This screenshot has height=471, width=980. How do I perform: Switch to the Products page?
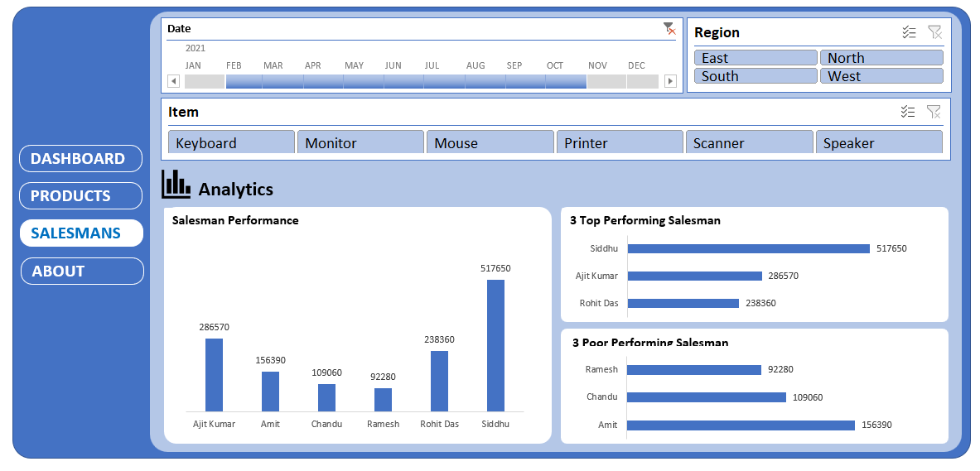click(x=80, y=196)
